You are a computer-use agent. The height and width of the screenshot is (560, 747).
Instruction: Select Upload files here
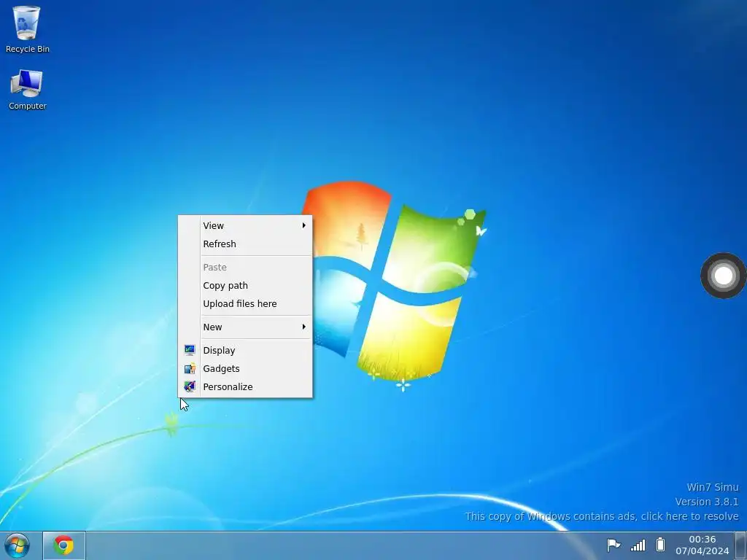pos(245,303)
